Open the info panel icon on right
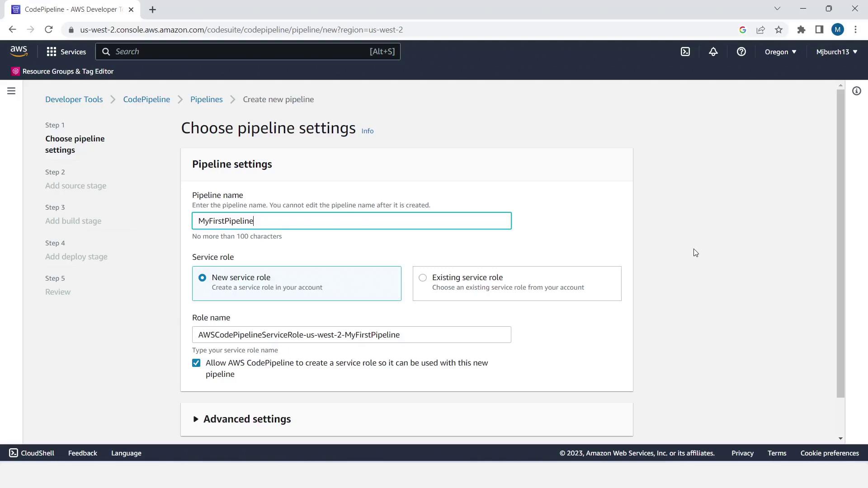The image size is (868, 488). click(856, 91)
